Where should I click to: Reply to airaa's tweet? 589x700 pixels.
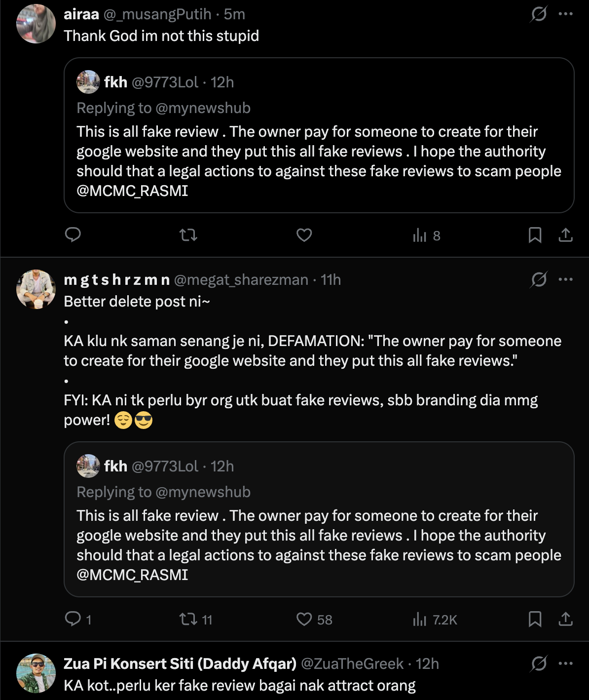tap(73, 235)
